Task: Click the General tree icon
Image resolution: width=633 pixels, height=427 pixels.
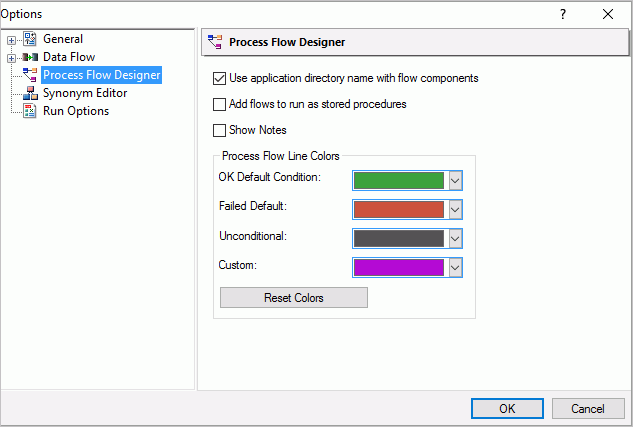Action: point(29,39)
